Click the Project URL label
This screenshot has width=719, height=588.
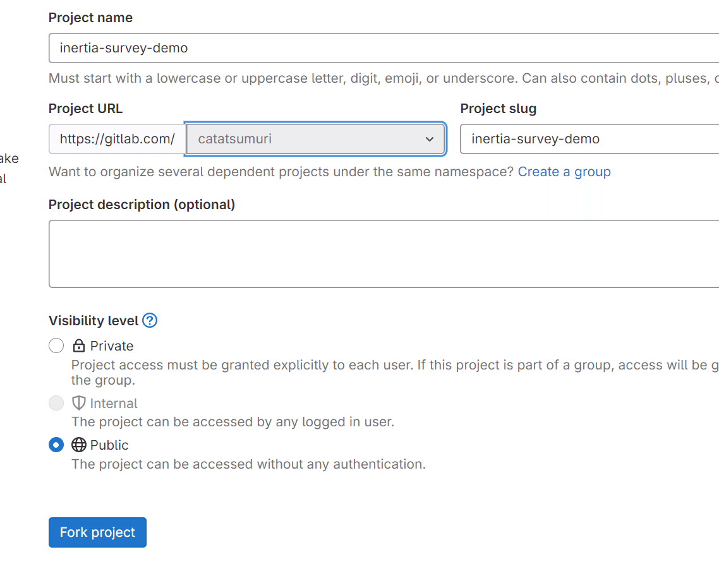point(85,109)
